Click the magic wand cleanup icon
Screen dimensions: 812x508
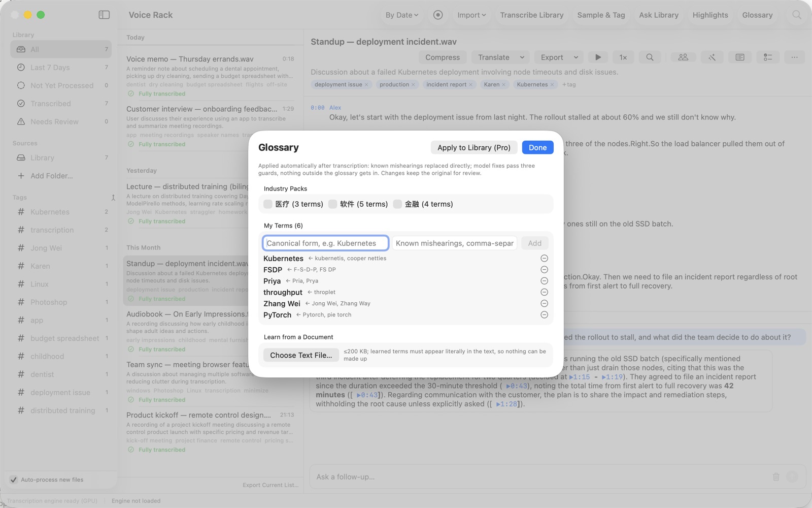coord(712,57)
